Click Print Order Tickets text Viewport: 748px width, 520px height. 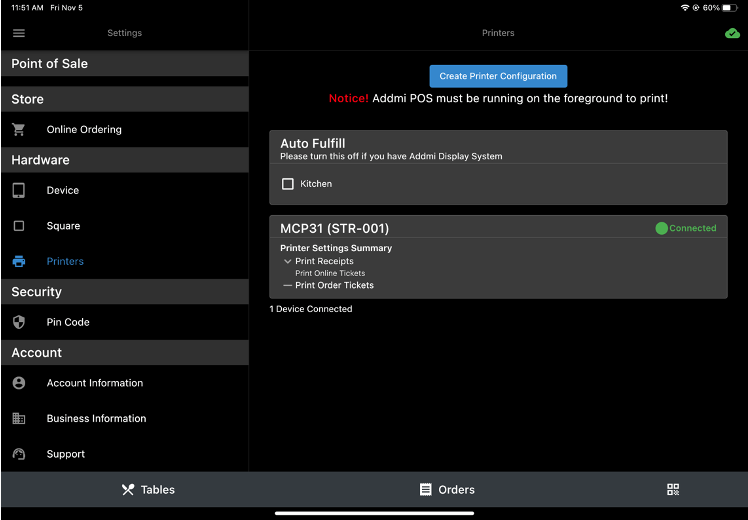(x=334, y=285)
